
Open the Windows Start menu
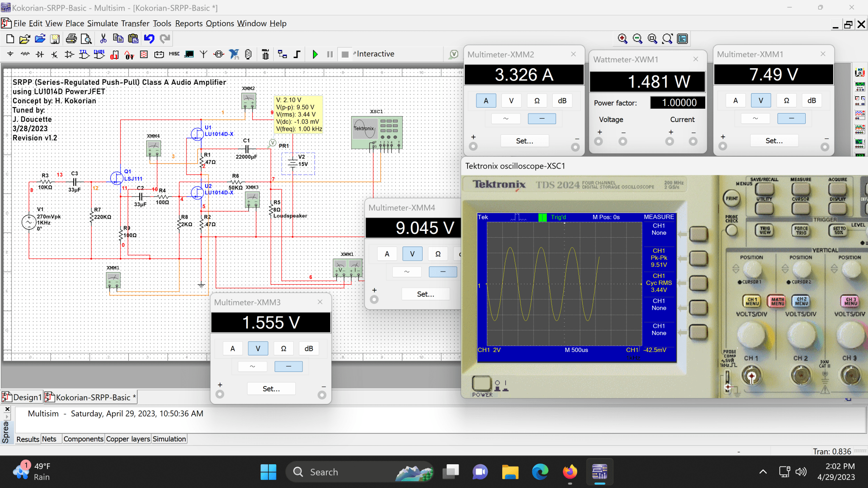268,472
